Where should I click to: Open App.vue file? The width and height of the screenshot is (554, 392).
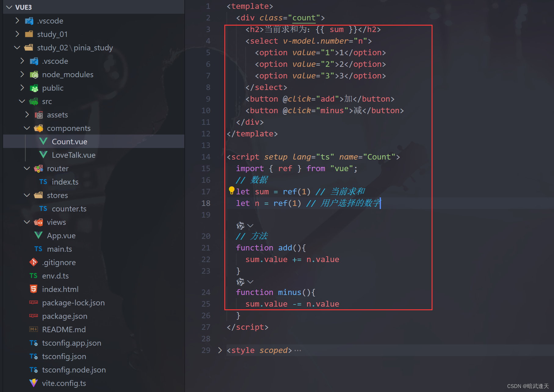point(93,235)
